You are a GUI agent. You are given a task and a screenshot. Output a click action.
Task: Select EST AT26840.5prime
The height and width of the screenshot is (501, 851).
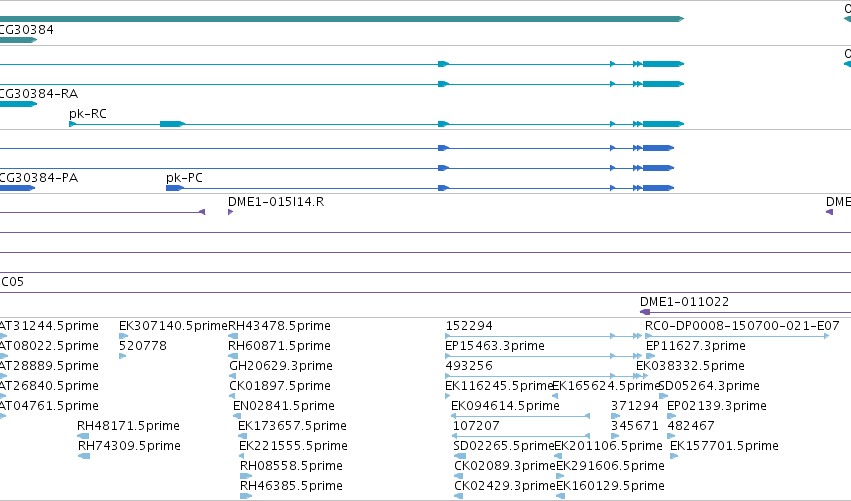[49, 386]
